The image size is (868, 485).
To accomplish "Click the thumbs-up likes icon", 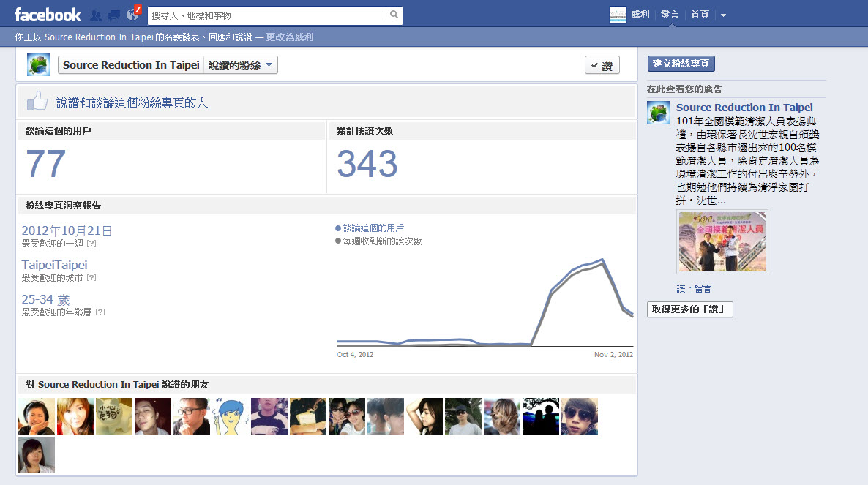I will point(37,101).
